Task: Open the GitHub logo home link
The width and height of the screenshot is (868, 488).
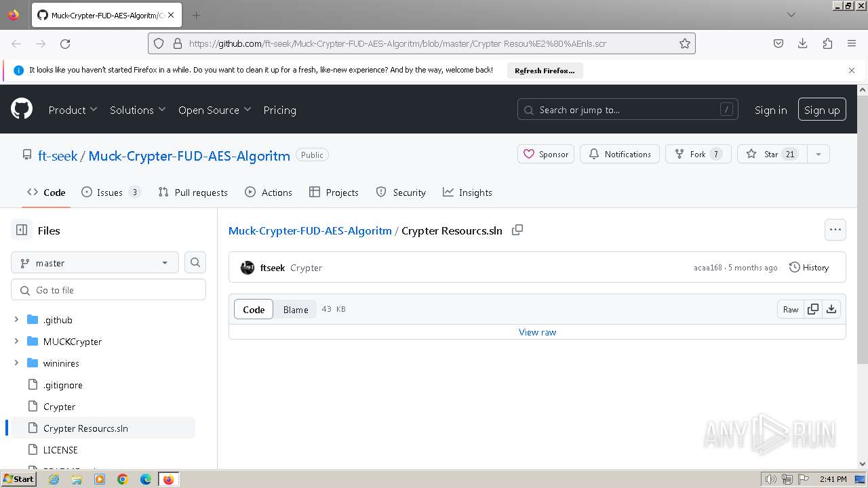Action: [22, 109]
